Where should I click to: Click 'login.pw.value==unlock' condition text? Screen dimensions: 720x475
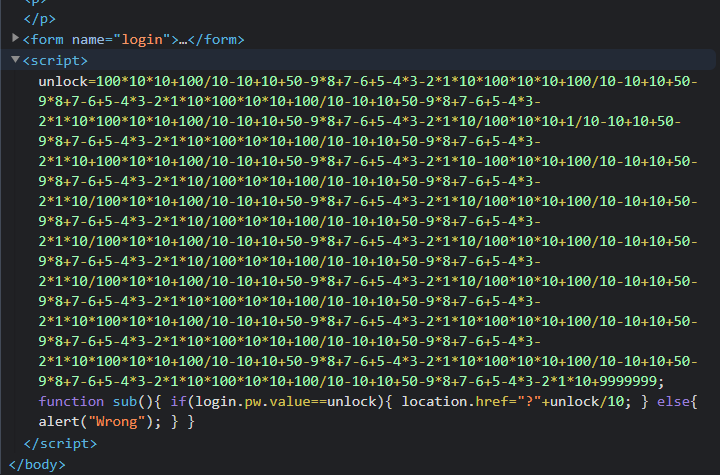point(288,401)
